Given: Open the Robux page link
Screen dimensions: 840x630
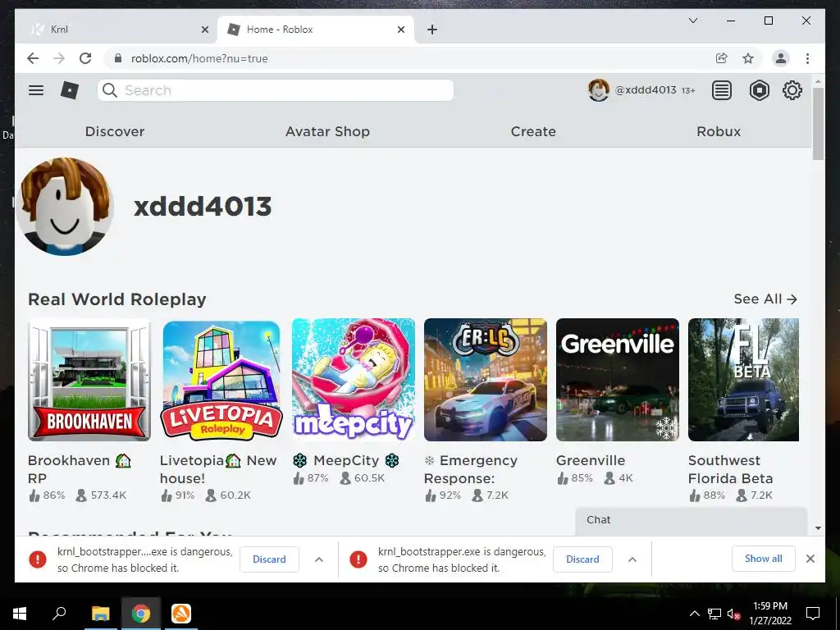Looking at the screenshot, I should click(719, 131).
